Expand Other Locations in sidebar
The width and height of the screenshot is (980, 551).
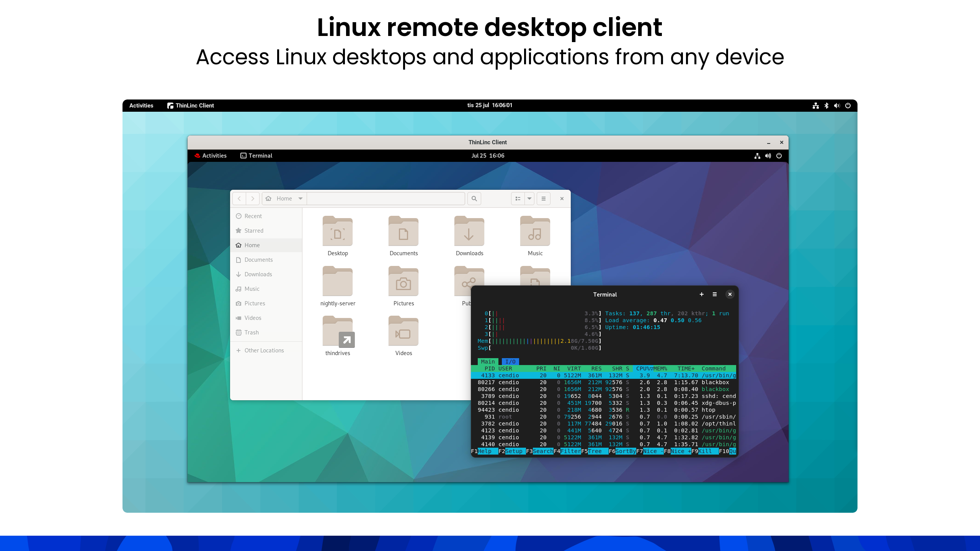tap(264, 350)
